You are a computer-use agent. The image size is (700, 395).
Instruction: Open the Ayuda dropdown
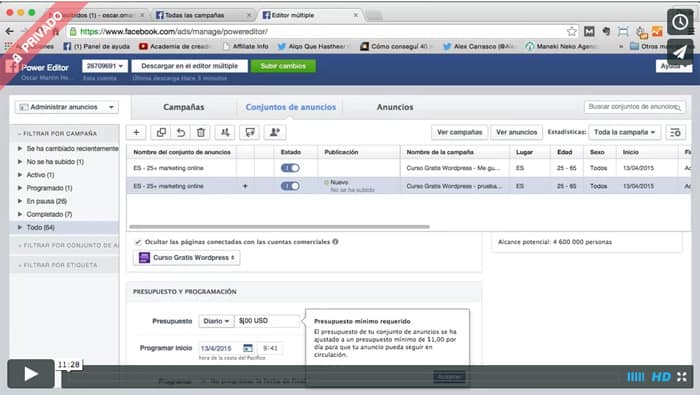[x=674, y=66]
